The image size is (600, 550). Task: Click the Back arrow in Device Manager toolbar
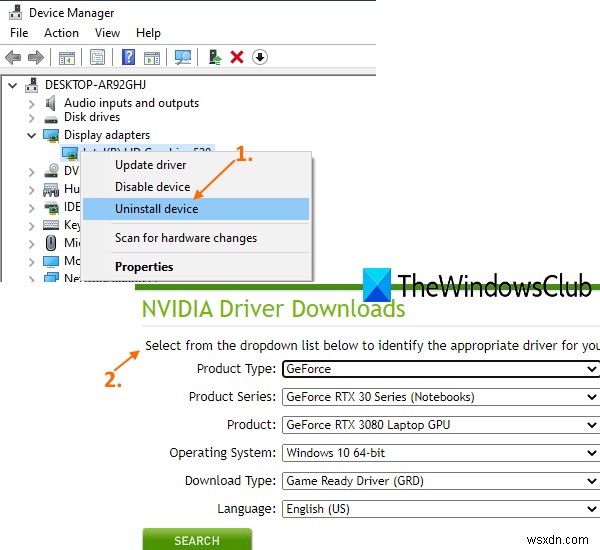click(x=13, y=57)
